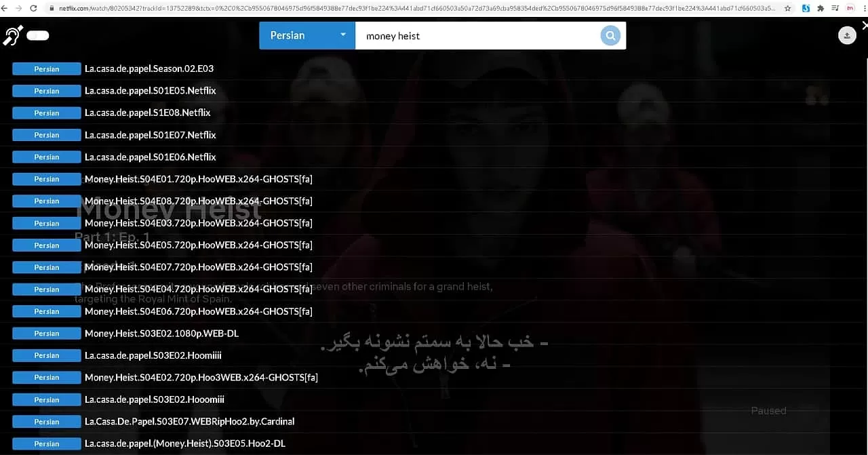
Task: Select Money.Heist.S04E07.720p.HooWEB subtitle
Action: 199,267
